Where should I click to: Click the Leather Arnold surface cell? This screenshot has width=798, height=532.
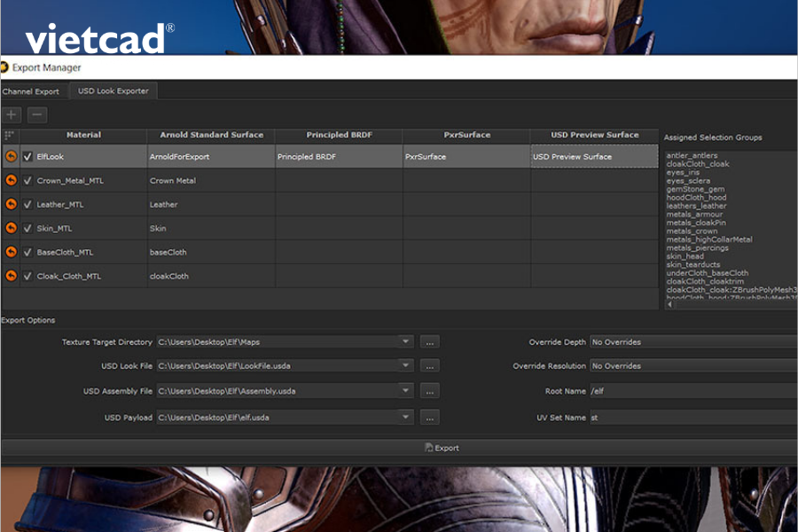[x=211, y=205]
